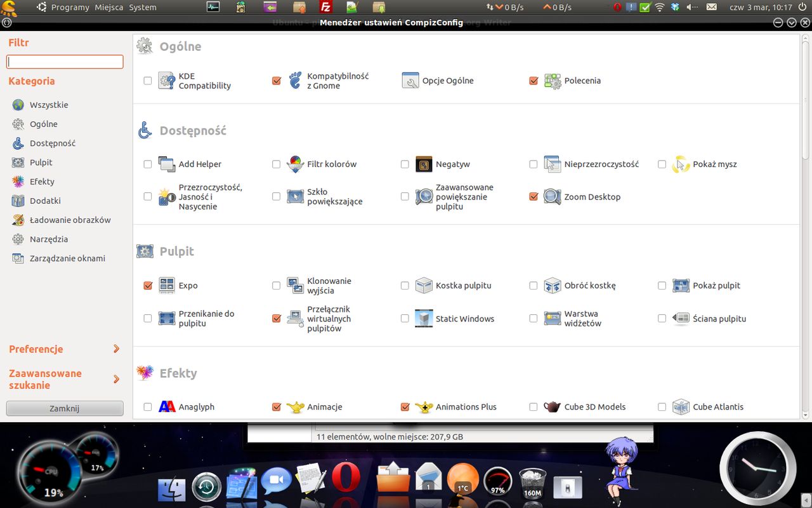Open the System menu
Image resolution: width=812 pixels, height=508 pixels.
[x=143, y=8]
